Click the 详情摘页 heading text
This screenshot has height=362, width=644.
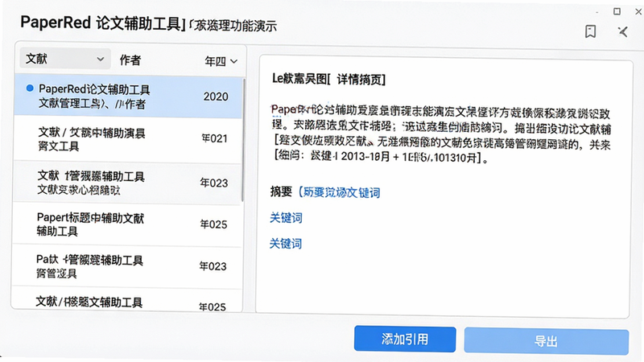point(361,79)
